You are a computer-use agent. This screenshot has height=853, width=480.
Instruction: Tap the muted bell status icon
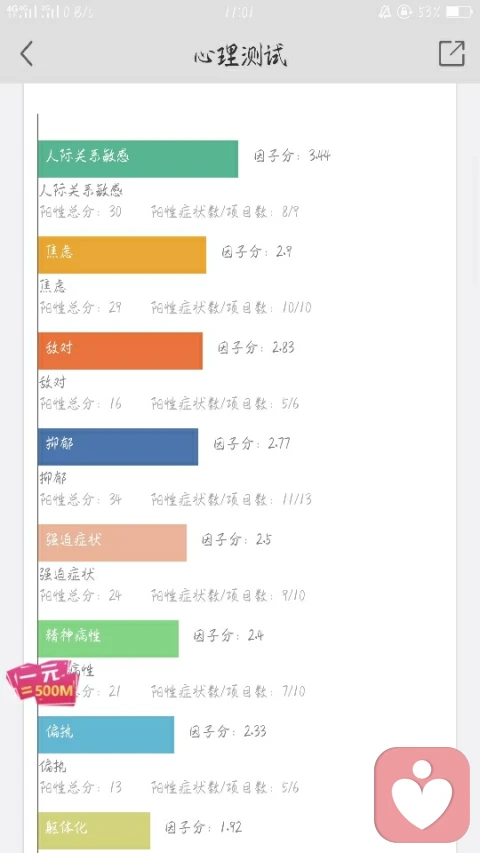[x=385, y=12]
